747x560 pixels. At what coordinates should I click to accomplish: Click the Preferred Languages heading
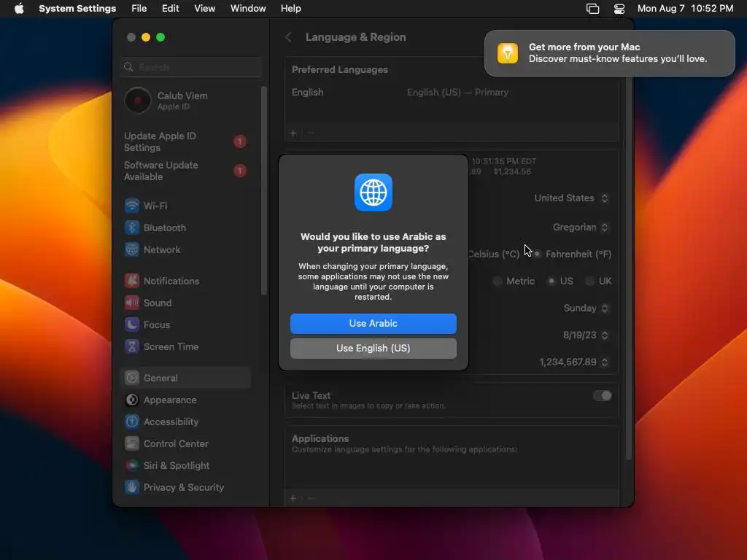(340, 69)
